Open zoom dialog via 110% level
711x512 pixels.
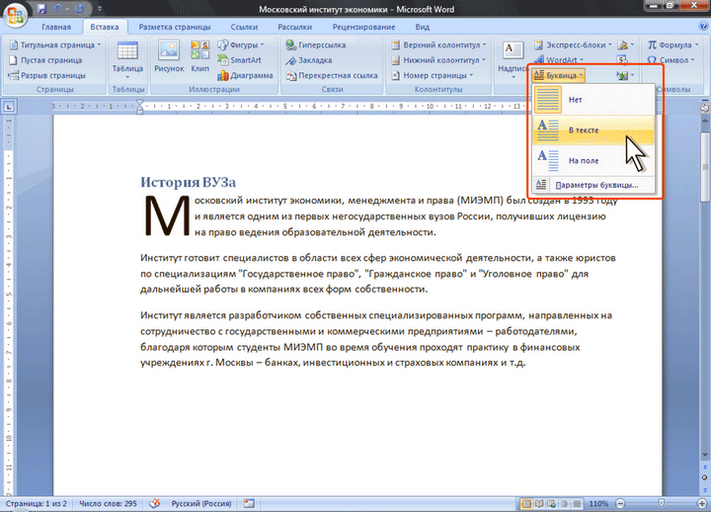[598, 503]
